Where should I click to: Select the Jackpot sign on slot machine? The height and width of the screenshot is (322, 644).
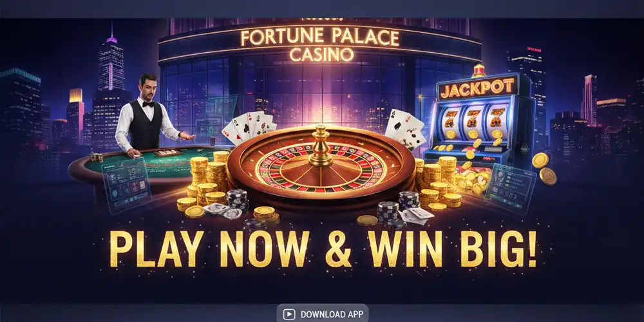point(477,88)
